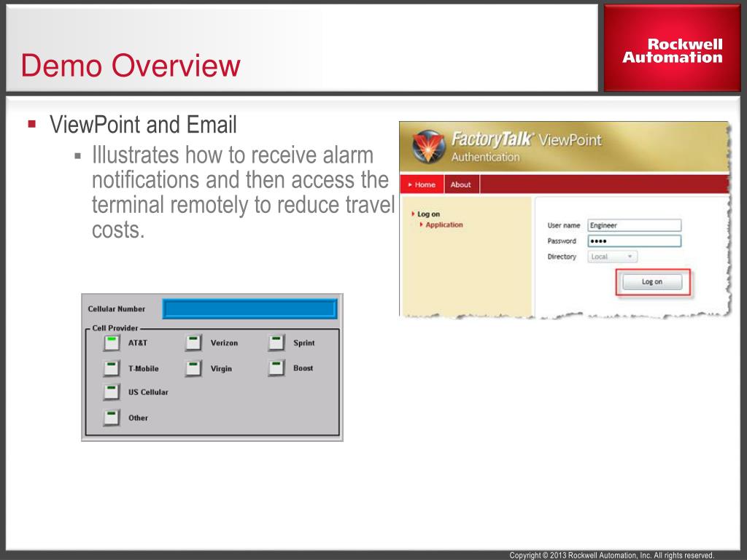
Task: Select the US Cellular provider toggle
Action: [x=112, y=392]
